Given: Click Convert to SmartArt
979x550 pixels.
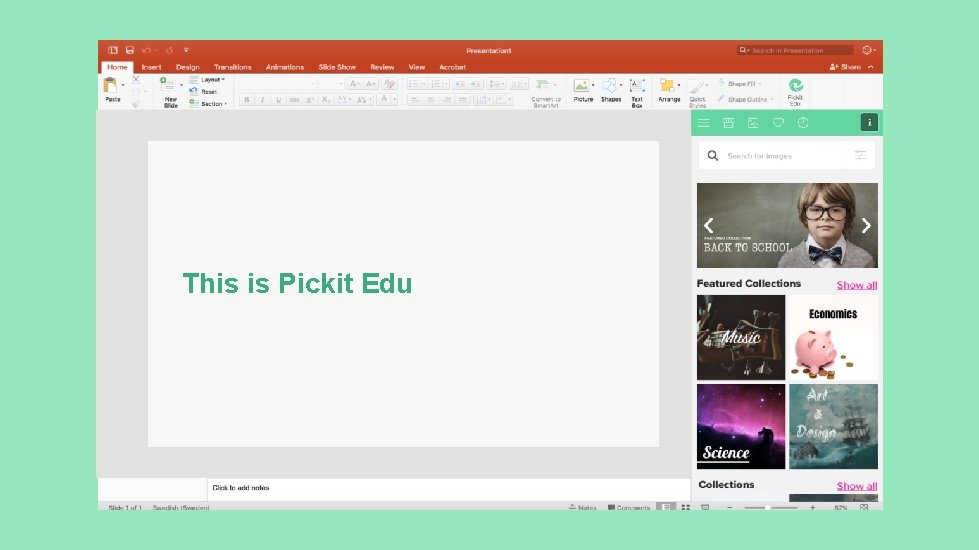Looking at the screenshot, I should 546,92.
